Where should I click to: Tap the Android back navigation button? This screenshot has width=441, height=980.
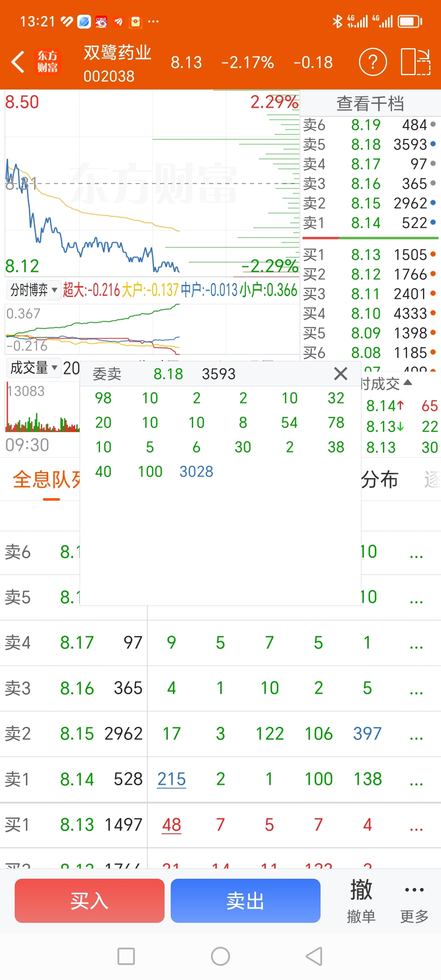[314, 956]
